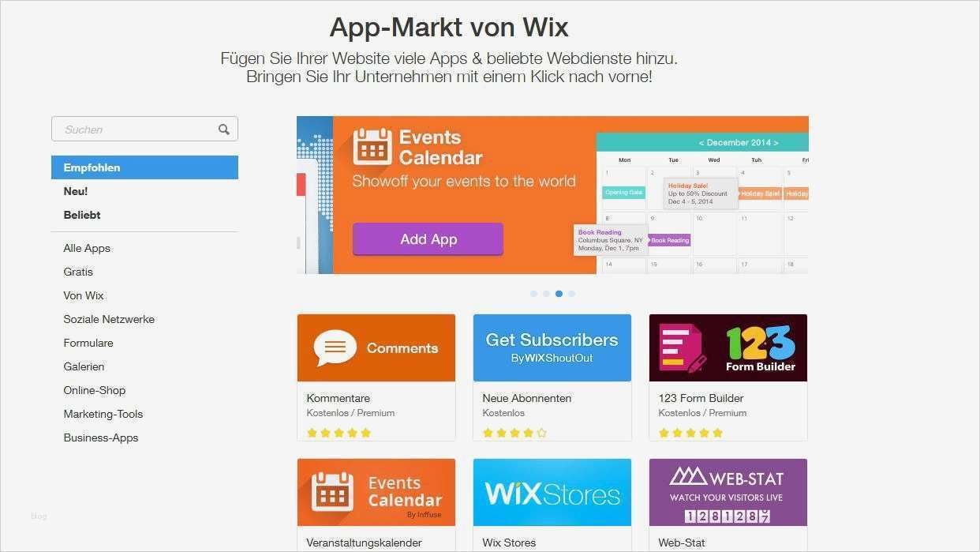The height and width of the screenshot is (552, 980).
Task: Show the Beliebt apps list
Action: click(x=82, y=215)
